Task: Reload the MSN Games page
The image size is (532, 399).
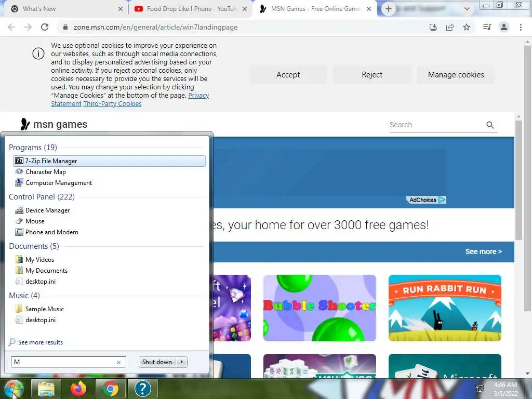Action: (x=45, y=27)
